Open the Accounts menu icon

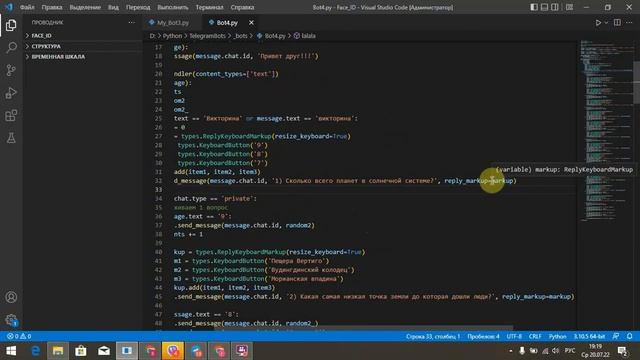click(11, 297)
